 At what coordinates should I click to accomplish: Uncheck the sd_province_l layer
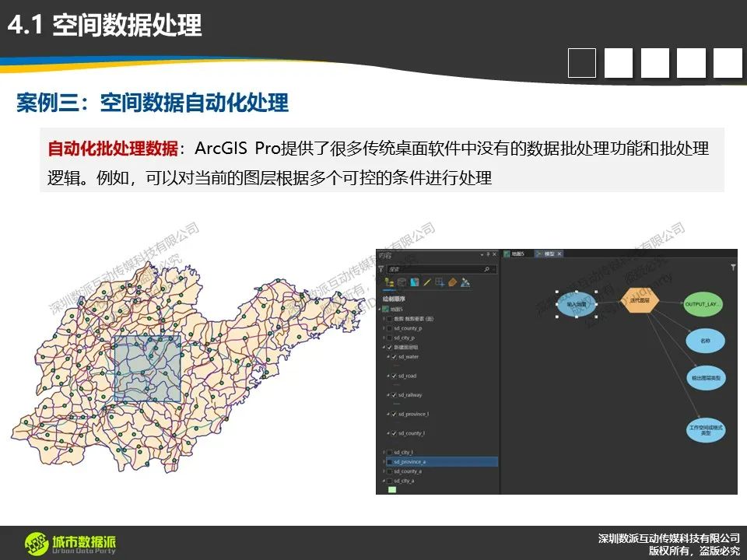point(394,414)
